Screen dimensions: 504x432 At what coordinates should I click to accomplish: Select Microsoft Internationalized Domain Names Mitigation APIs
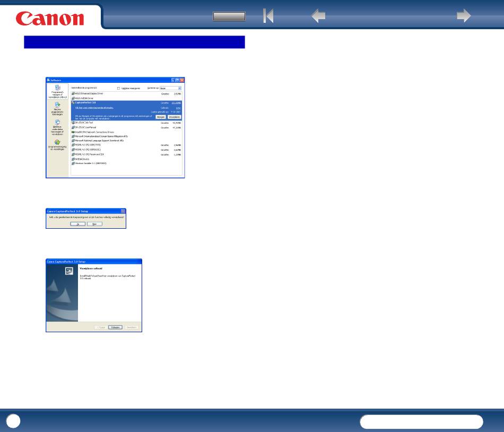tap(126, 136)
